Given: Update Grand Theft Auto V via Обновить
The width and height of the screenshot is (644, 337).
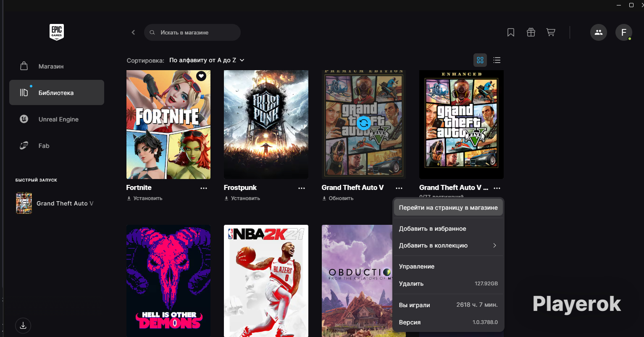Looking at the screenshot, I should pos(338,198).
